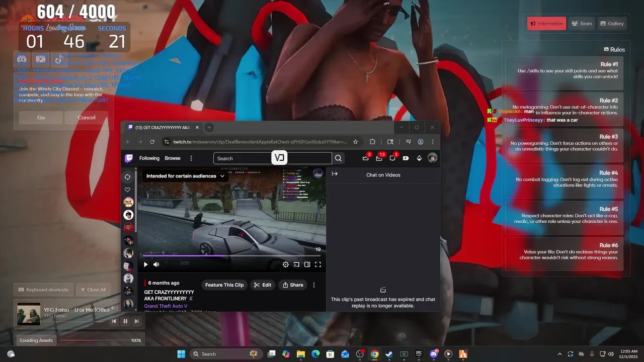
Task: Seek on the clip's purple progress bar
Action: (232, 255)
